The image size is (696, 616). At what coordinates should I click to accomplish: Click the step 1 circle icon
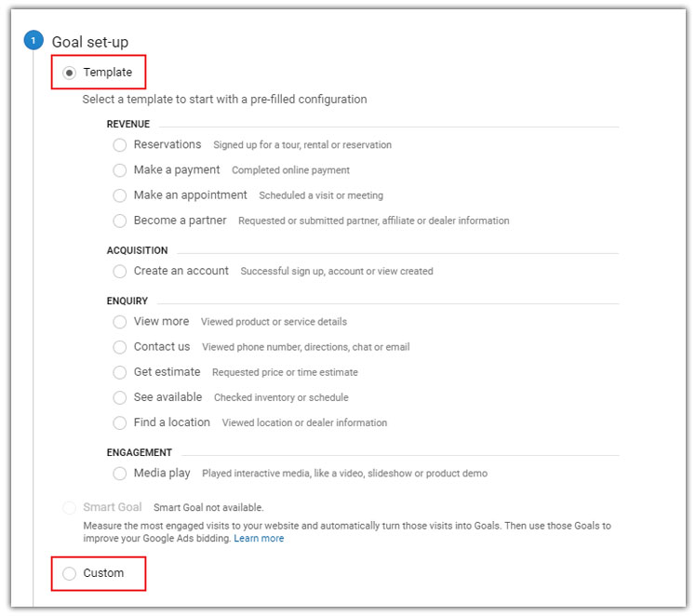tap(33, 41)
